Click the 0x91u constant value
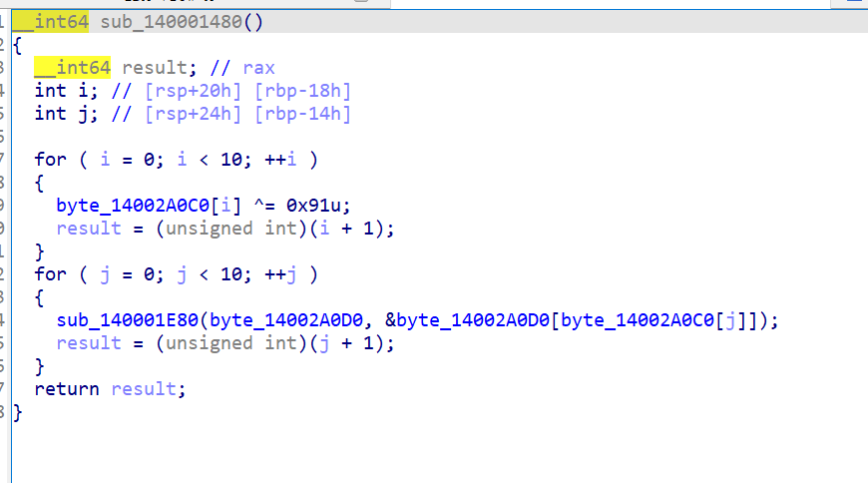Viewport: 868px width, 483px height. point(318,205)
